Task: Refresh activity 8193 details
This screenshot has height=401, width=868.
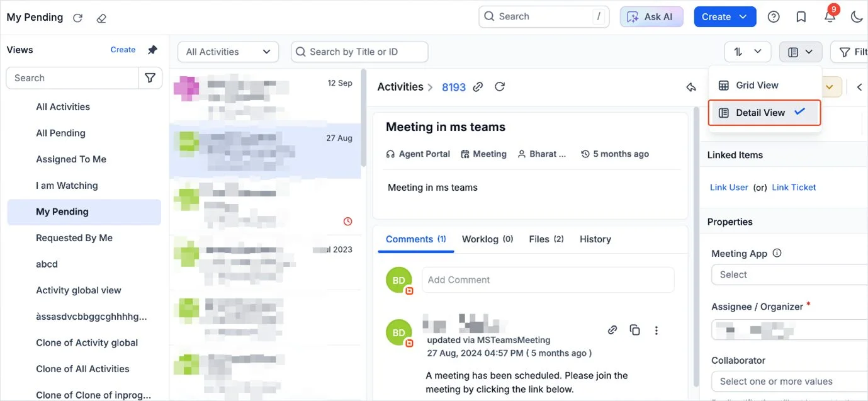Action: [x=500, y=87]
